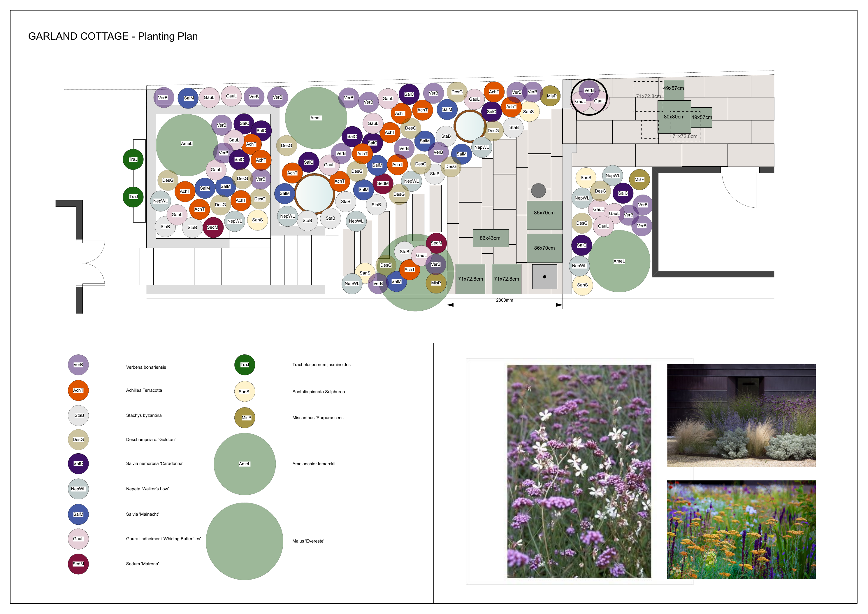Viewport: 868px width, 614px height.
Task: Select the DesG legend circle beside Deschampsia
Action: (78, 439)
